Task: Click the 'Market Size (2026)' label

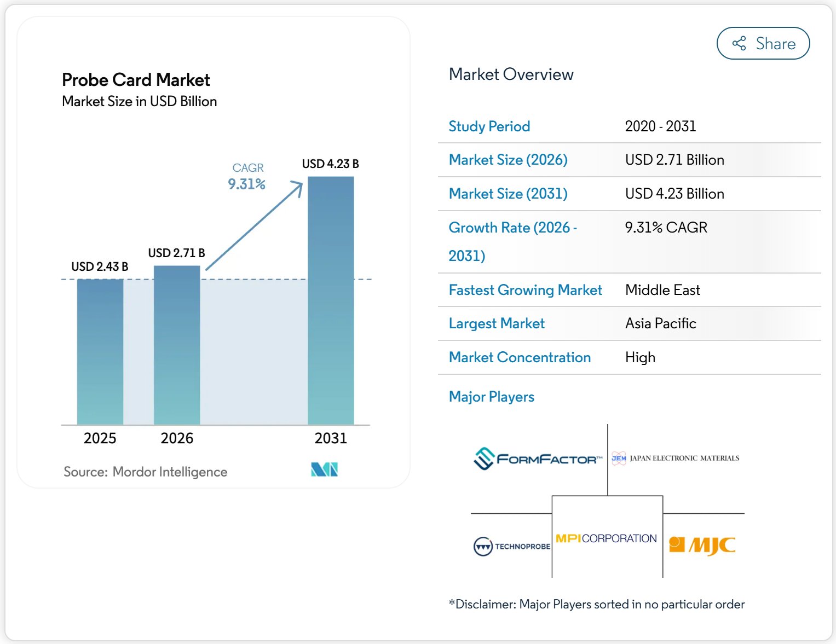Action: click(508, 160)
